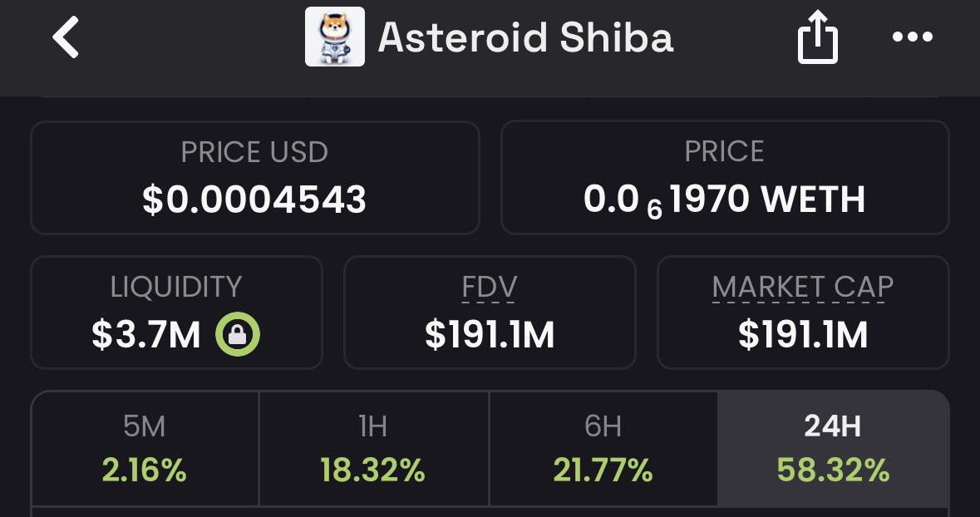
Task: Tap the $191.1M FDV value
Action: [x=490, y=335]
